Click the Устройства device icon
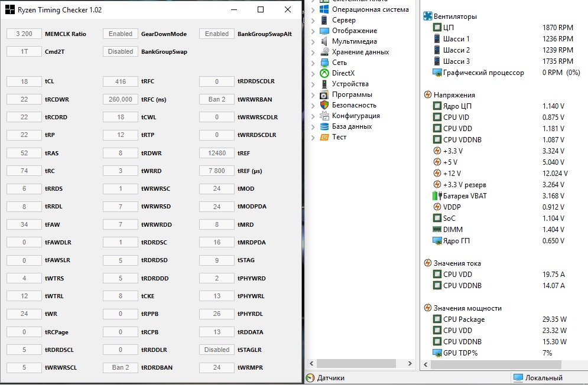The width and height of the screenshot is (588, 385). click(324, 84)
